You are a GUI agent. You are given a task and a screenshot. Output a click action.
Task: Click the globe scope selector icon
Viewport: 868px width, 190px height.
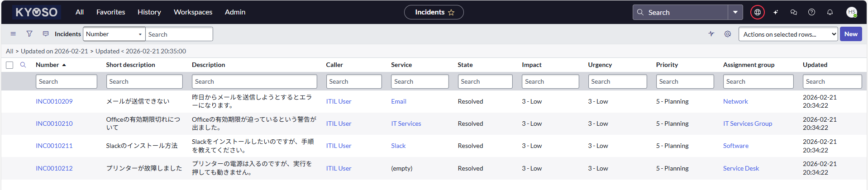(757, 12)
